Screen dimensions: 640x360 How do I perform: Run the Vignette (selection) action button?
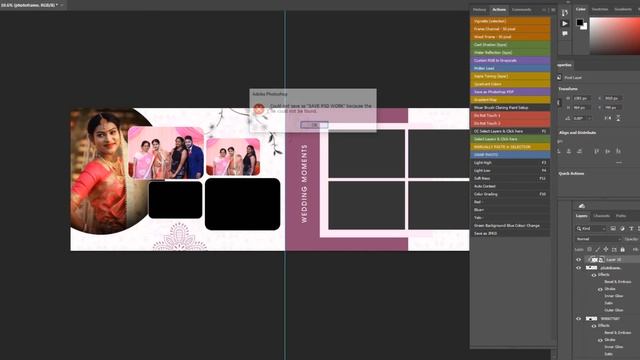[x=510, y=21]
